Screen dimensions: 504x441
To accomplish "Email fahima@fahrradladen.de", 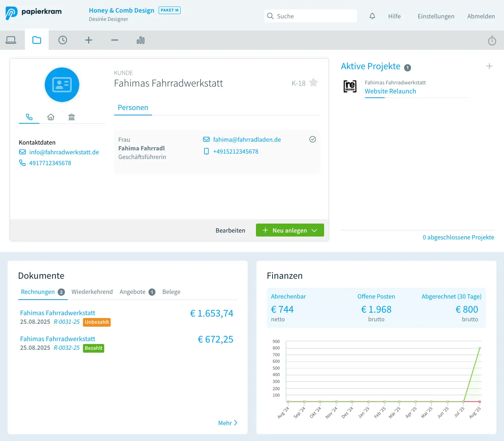I will [x=247, y=140].
